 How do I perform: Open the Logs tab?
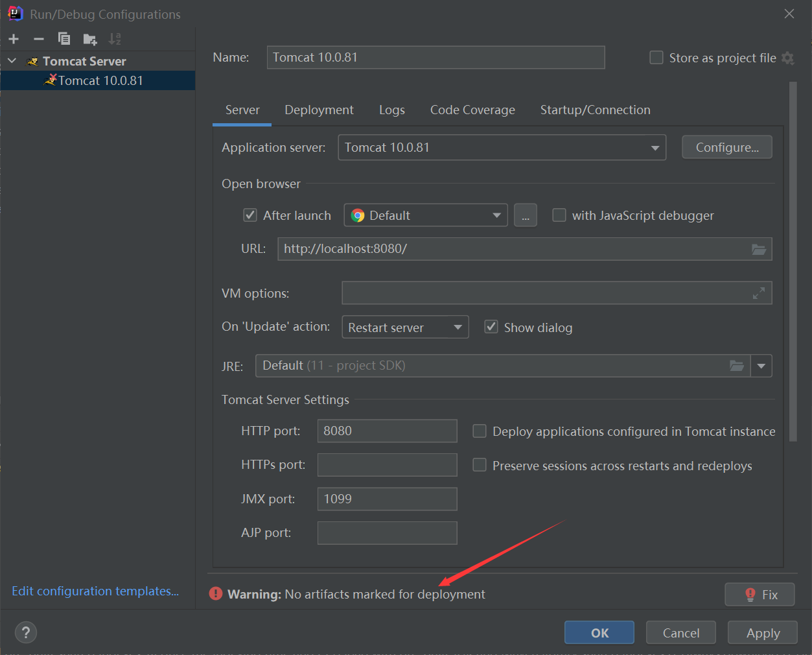point(392,110)
